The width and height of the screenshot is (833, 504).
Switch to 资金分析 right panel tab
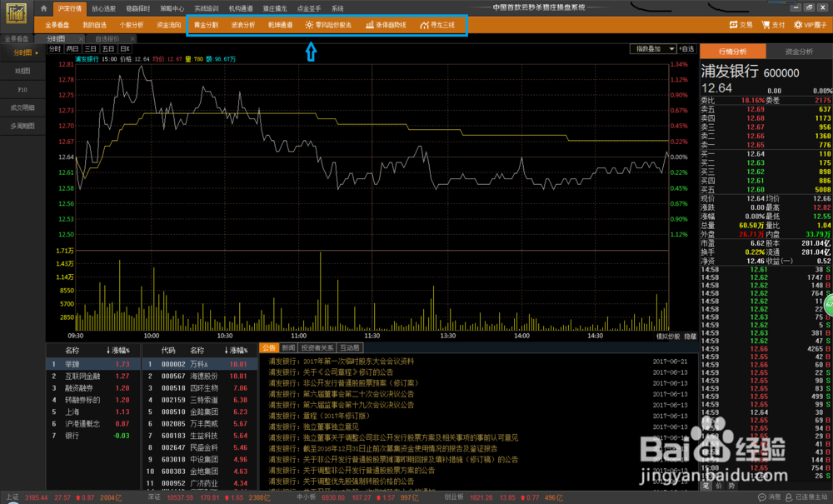click(x=799, y=52)
